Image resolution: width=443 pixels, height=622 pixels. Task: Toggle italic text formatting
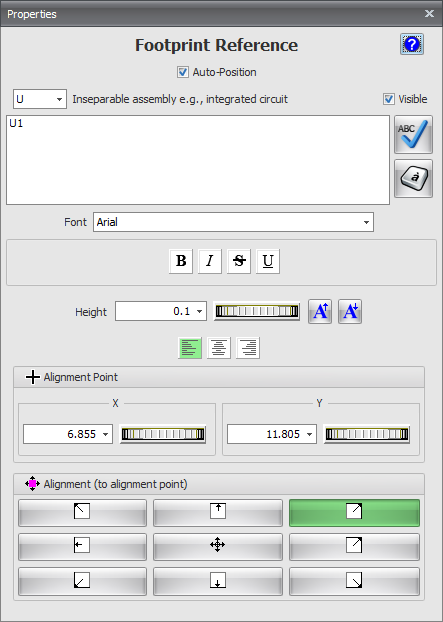[x=210, y=261]
